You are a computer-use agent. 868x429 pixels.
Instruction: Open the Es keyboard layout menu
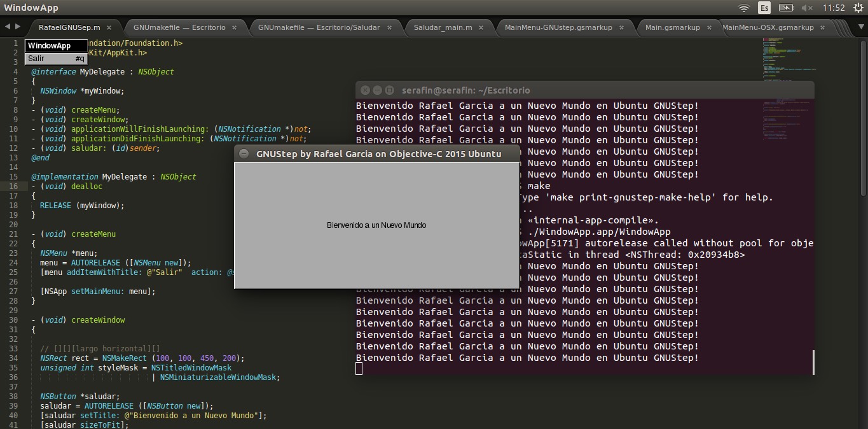tap(764, 8)
